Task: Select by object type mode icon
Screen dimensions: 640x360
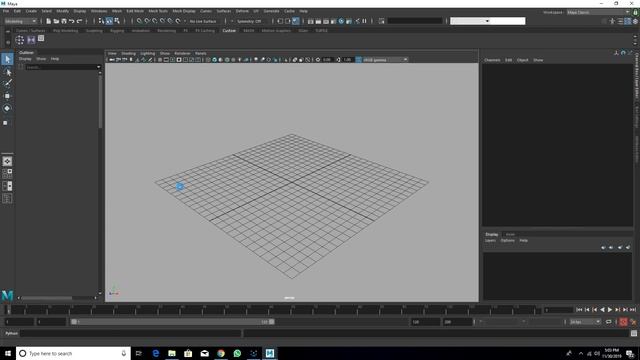Action: coord(109,21)
